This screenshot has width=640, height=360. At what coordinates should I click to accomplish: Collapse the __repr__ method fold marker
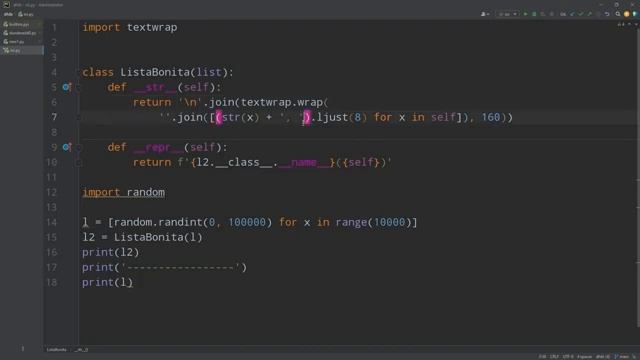click(79, 147)
